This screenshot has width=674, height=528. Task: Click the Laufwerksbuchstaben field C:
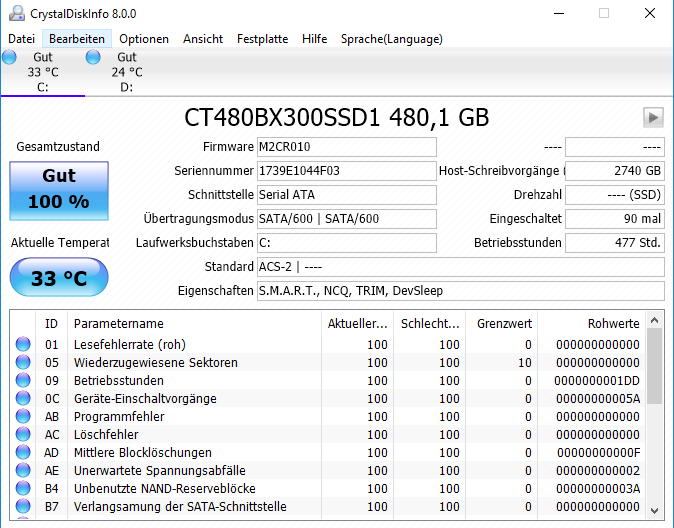347,243
